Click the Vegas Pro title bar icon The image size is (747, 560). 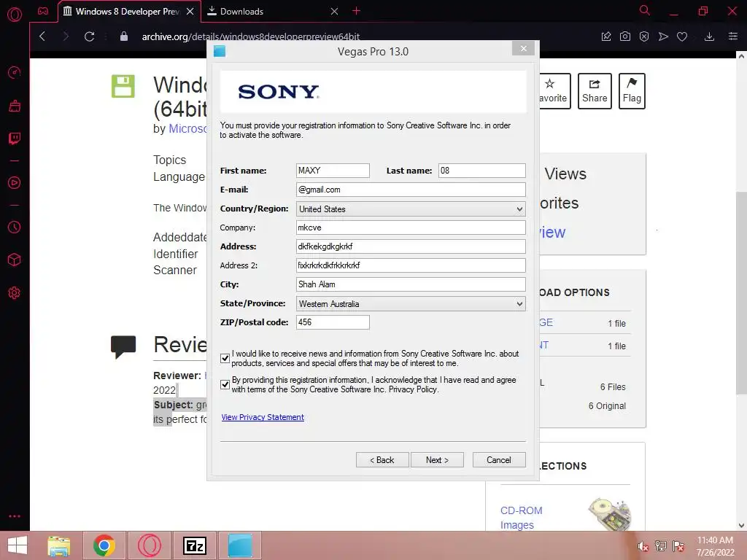220,51
